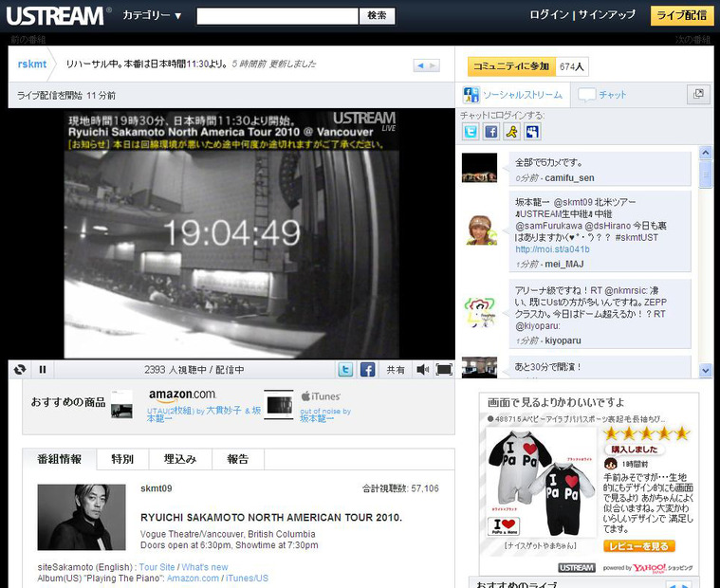Screen dimensions: 720x588
Task: Open the ログイン link
Action: click(548, 14)
